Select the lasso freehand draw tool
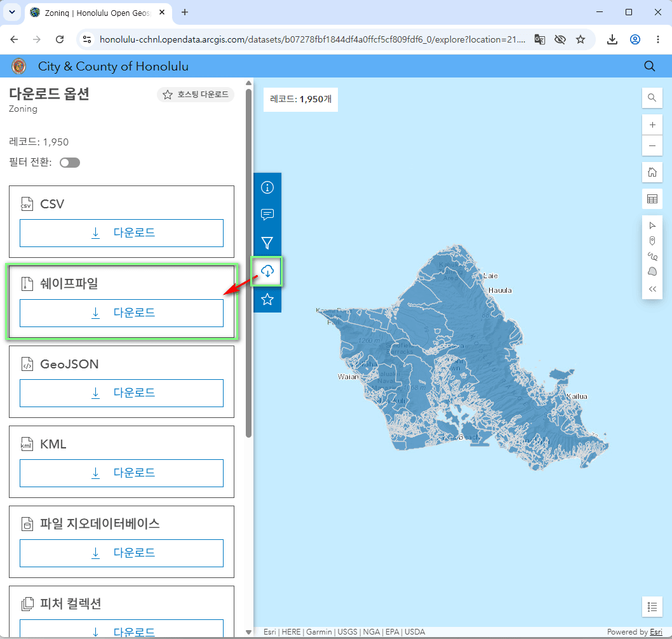 tap(652, 256)
